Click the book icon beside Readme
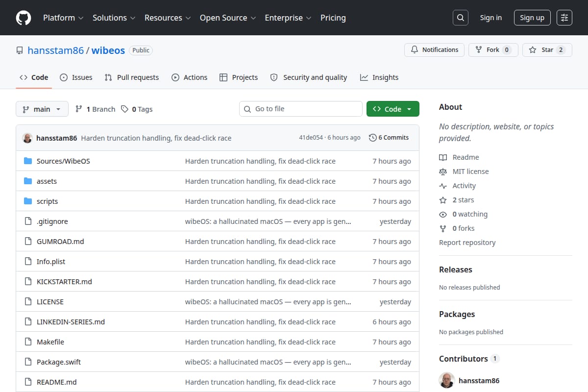The image size is (588, 392). click(x=443, y=157)
